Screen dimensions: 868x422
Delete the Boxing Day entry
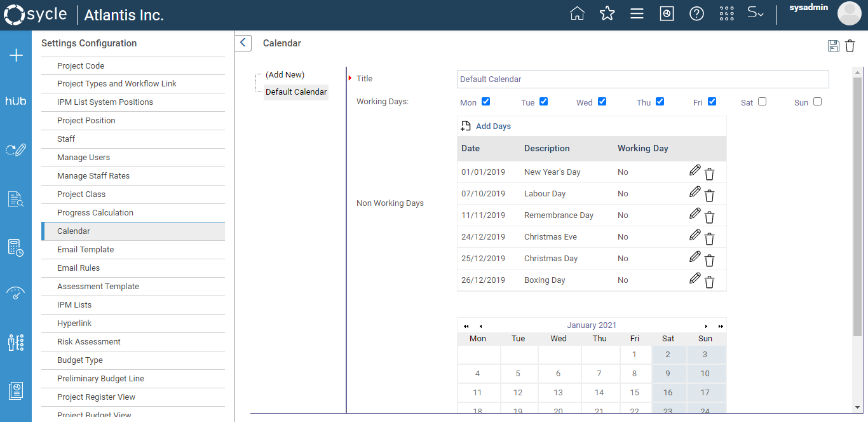[x=710, y=282]
